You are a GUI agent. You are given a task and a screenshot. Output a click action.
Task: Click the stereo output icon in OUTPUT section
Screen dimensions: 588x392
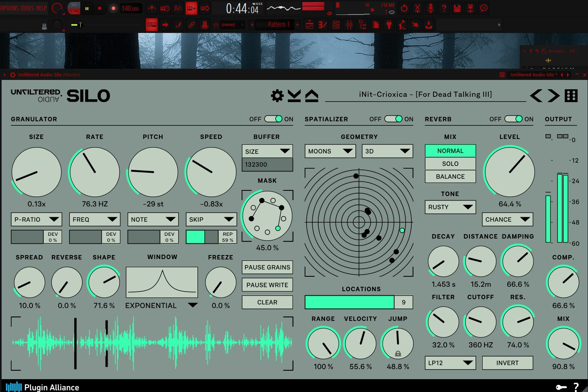click(563, 137)
